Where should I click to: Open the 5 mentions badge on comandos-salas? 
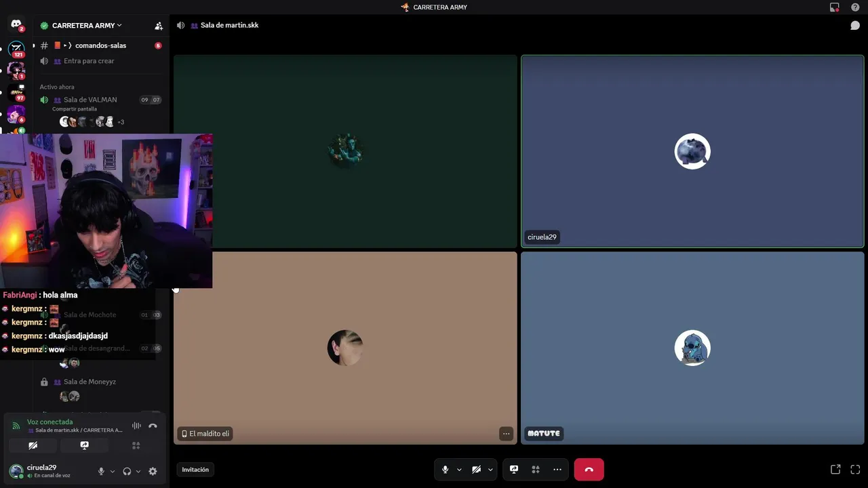(158, 45)
